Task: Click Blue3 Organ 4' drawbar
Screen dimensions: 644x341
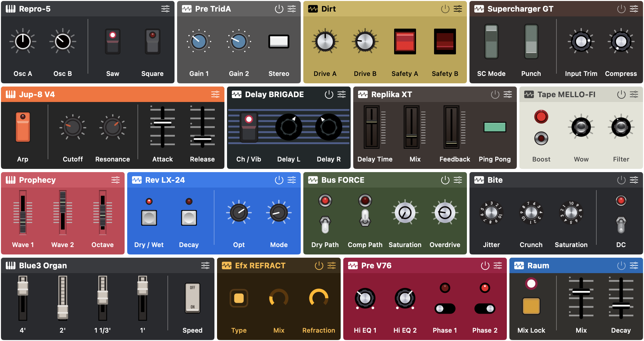Action: coord(23,288)
